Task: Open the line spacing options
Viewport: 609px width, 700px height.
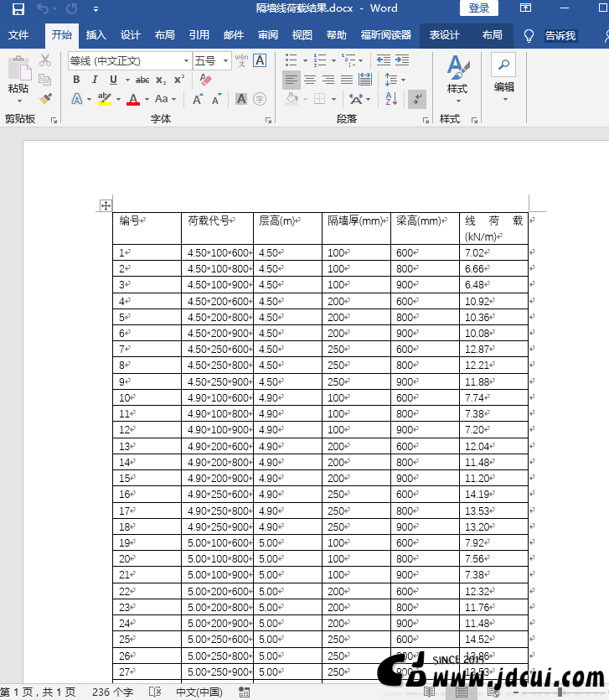Action: 395,80
